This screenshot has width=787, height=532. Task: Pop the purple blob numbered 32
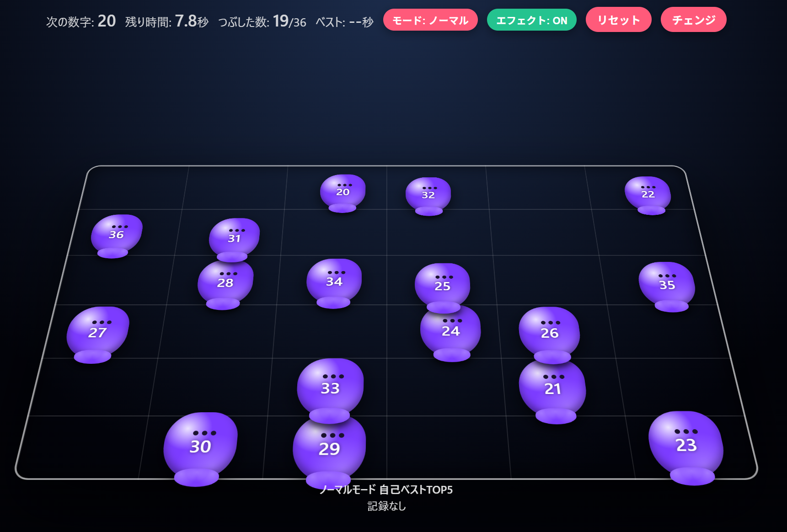(x=428, y=196)
